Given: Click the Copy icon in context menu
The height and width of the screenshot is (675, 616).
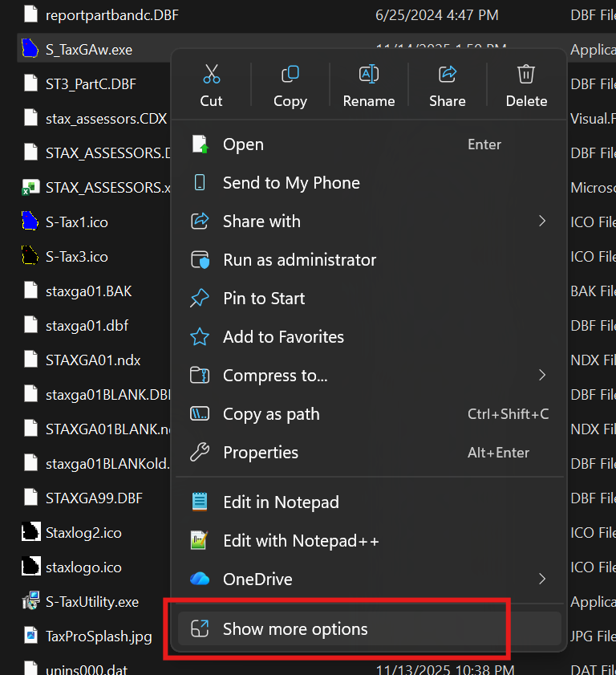Looking at the screenshot, I should (290, 75).
